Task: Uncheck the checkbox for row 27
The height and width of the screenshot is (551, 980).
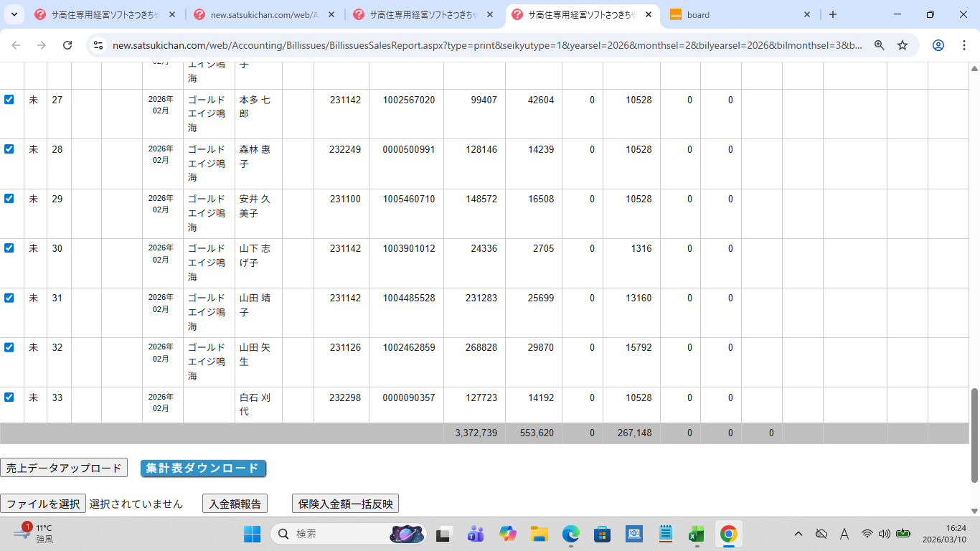Action: 9,100
